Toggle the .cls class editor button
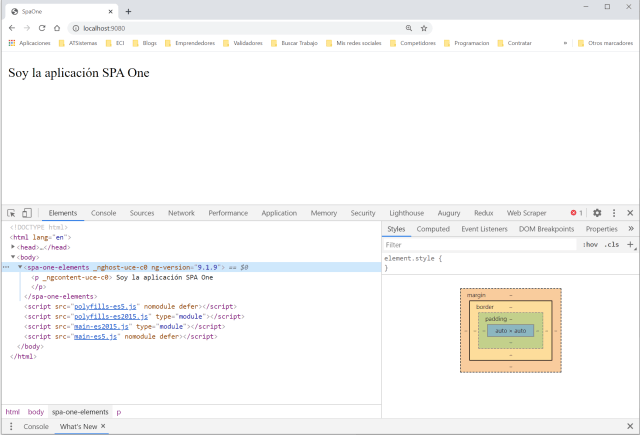 [611, 245]
